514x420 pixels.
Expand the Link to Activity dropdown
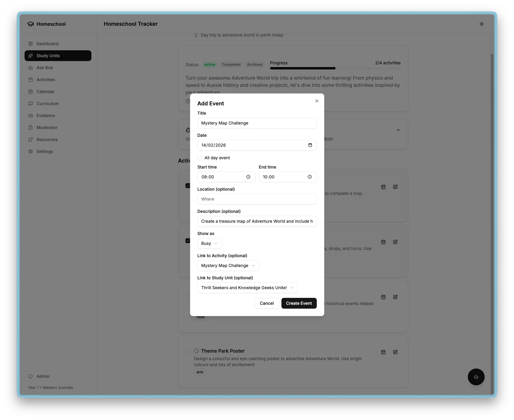click(x=228, y=266)
